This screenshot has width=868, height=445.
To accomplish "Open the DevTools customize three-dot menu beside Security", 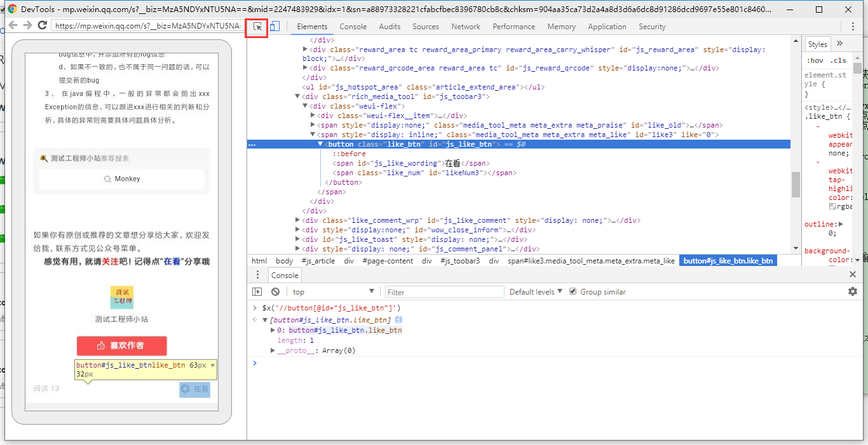I will point(853,27).
